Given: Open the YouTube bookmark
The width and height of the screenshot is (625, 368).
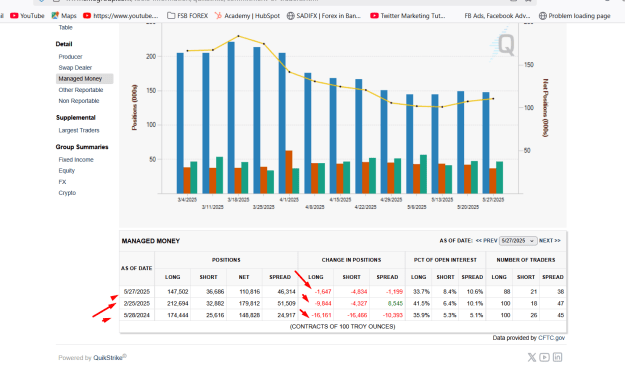Looking at the screenshot, I should tap(27, 16).
